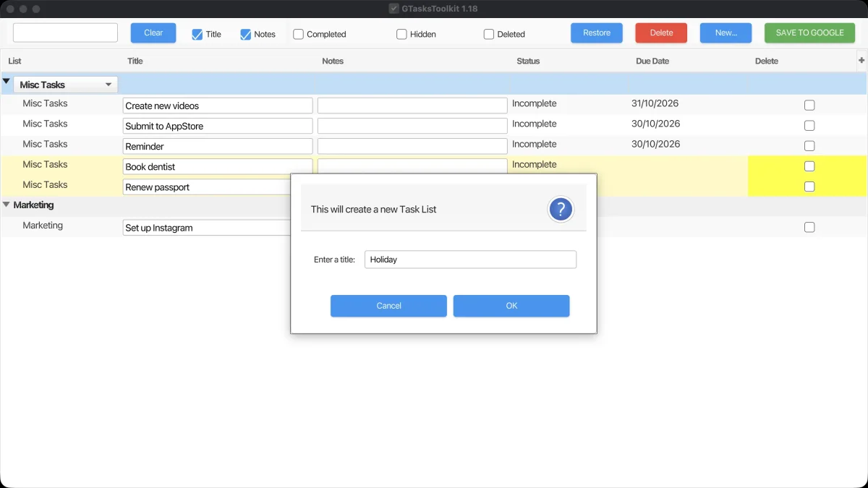This screenshot has height=488, width=868.
Task: Click due date of Reminder task
Action: 655,144
